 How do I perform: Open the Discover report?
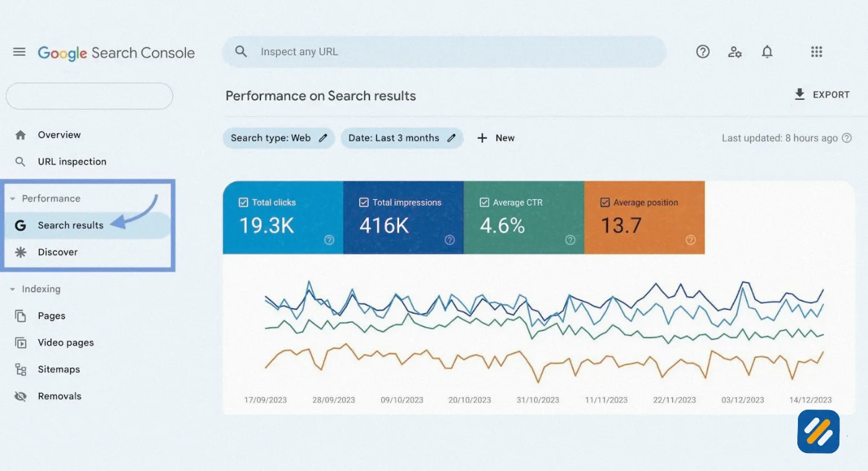click(x=58, y=252)
